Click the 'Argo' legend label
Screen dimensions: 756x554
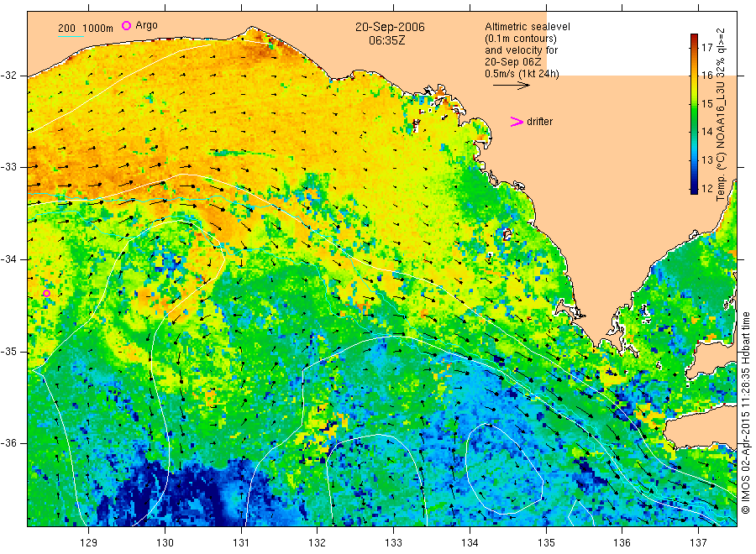[x=146, y=25]
